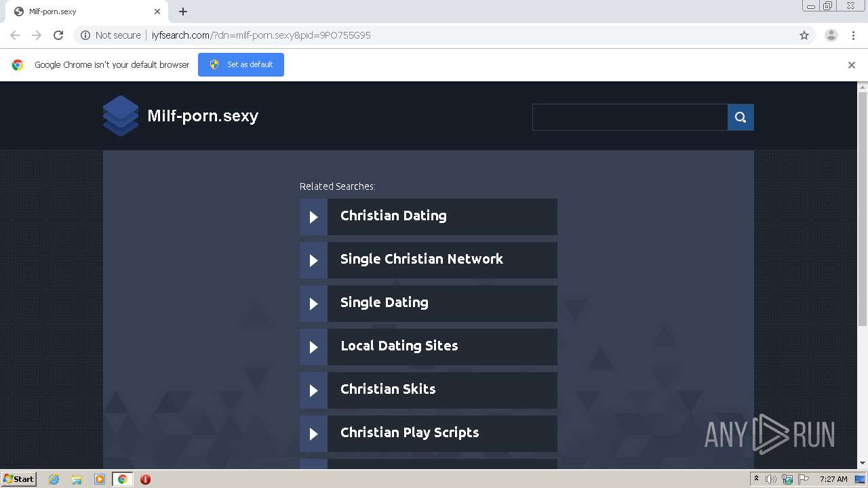The height and width of the screenshot is (488, 868).
Task: Reload the current page
Action: [58, 35]
